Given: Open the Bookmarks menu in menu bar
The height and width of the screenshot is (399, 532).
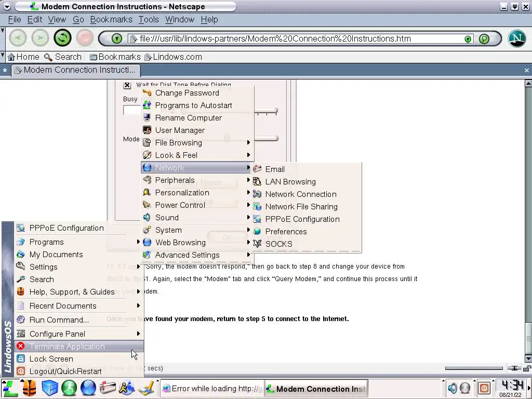Looking at the screenshot, I should 111,20.
